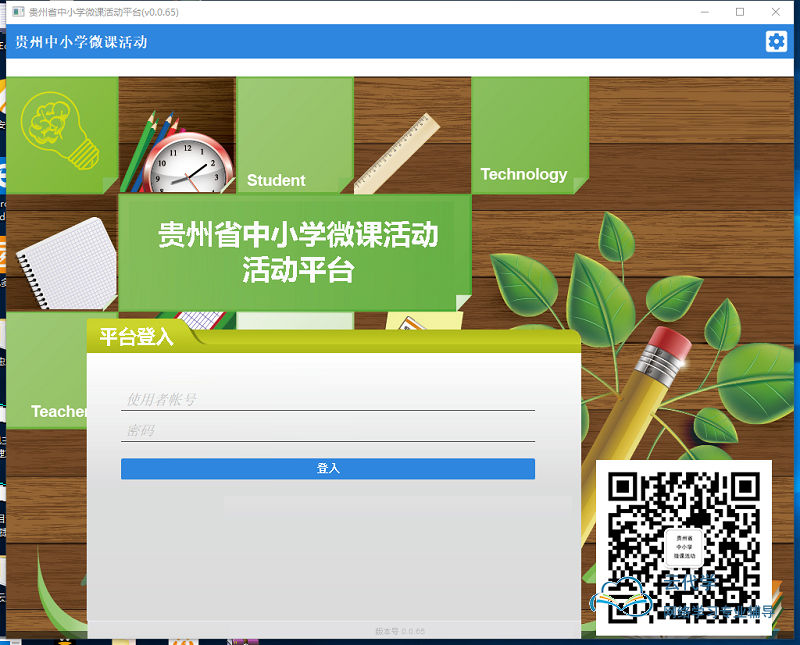Close the 微课活动平台 window
Viewport: 800px width, 645px height.
(776, 12)
